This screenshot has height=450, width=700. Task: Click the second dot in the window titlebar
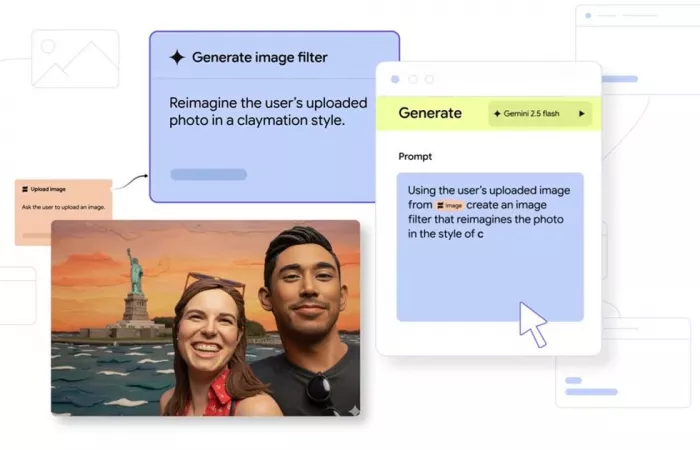[x=412, y=79]
